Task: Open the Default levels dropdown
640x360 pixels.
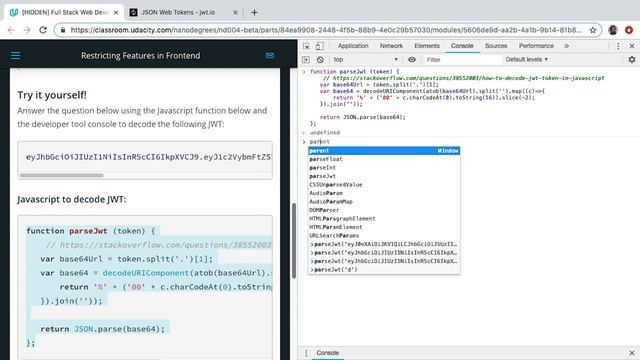Action: click(x=527, y=60)
